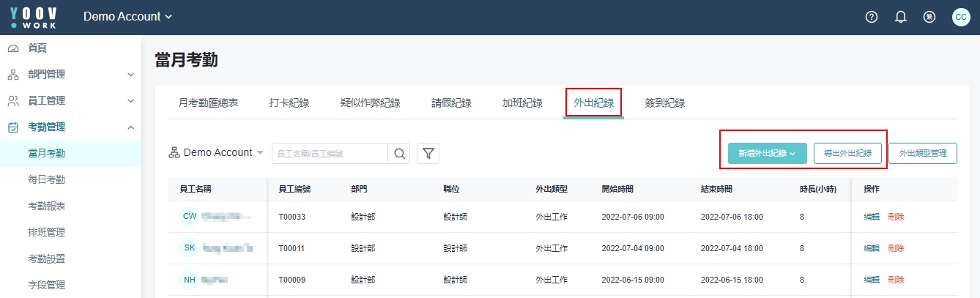This screenshot has height=298, width=980.
Task: Click the help question mark icon
Action: [x=872, y=17]
